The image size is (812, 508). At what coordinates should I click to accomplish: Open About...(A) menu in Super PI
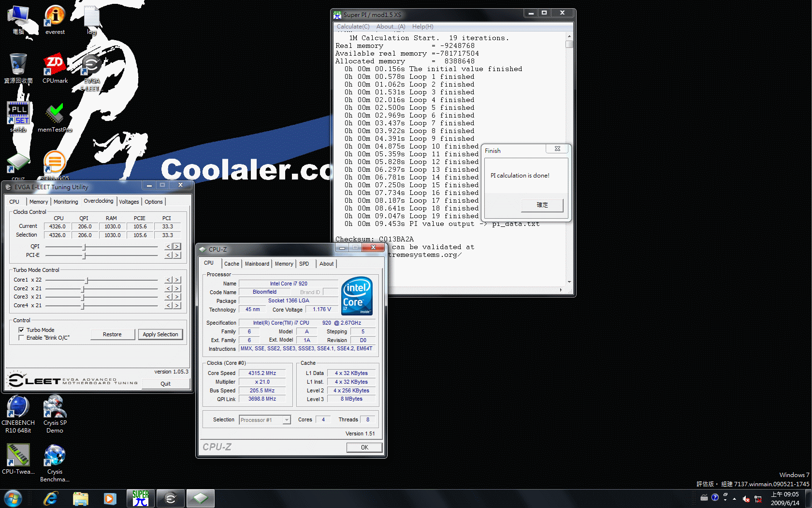tap(391, 27)
